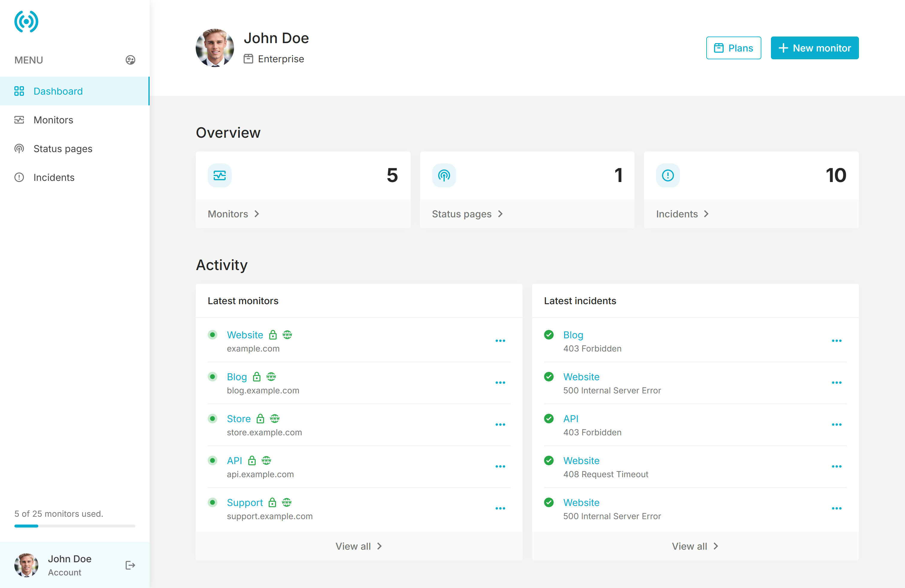Click the Incidents card alert icon
Viewport: 905px width, 588px height.
pyautogui.click(x=668, y=175)
